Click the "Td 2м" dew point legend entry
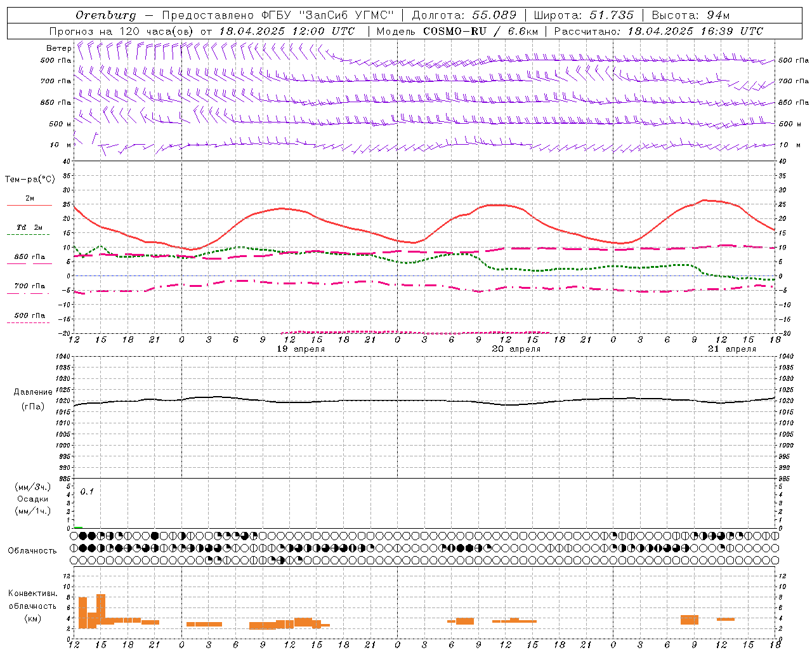812x650 pixels. 29,227
